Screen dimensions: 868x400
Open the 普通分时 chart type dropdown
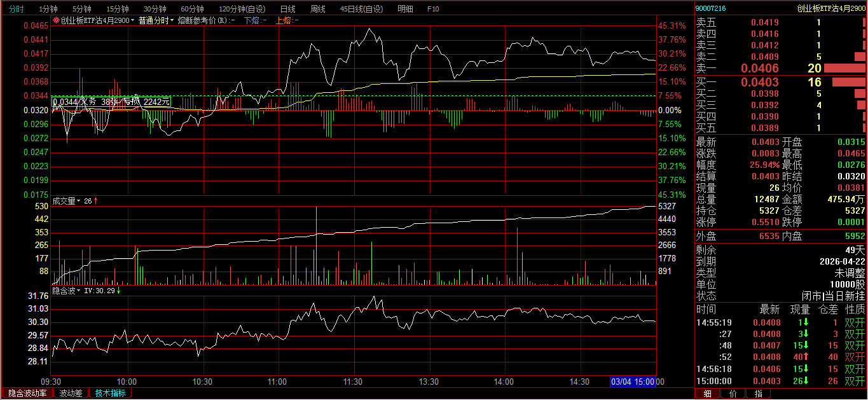coord(156,20)
